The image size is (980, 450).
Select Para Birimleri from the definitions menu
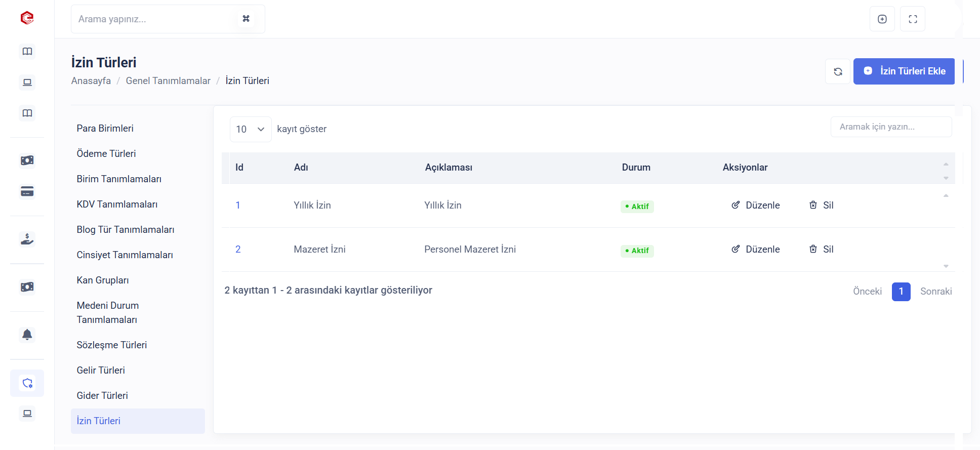coord(105,128)
